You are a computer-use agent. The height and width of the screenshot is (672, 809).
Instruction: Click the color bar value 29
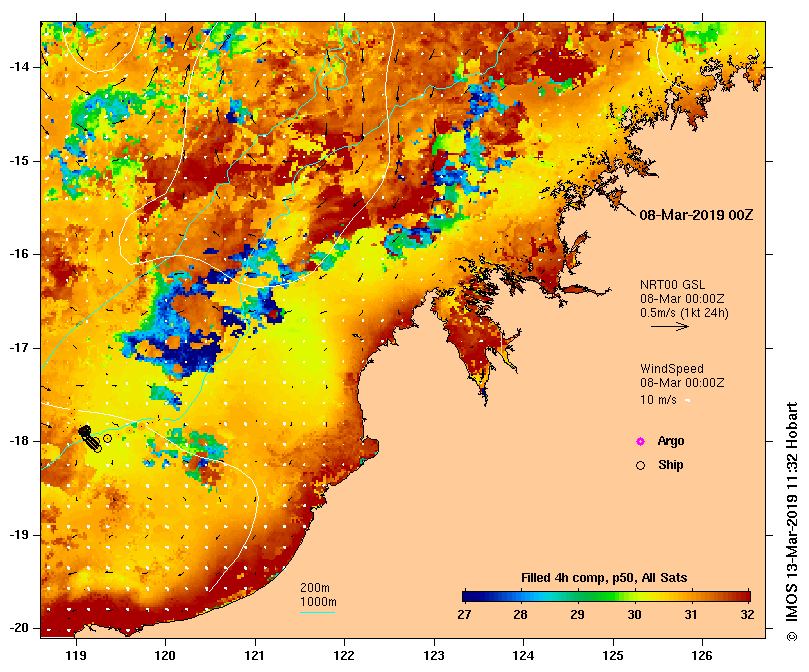click(577, 615)
